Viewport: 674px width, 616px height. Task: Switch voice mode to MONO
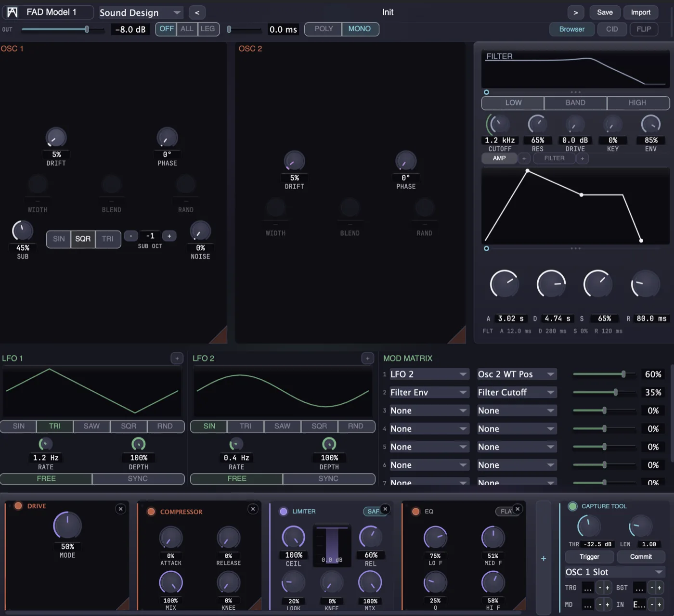point(360,29)
